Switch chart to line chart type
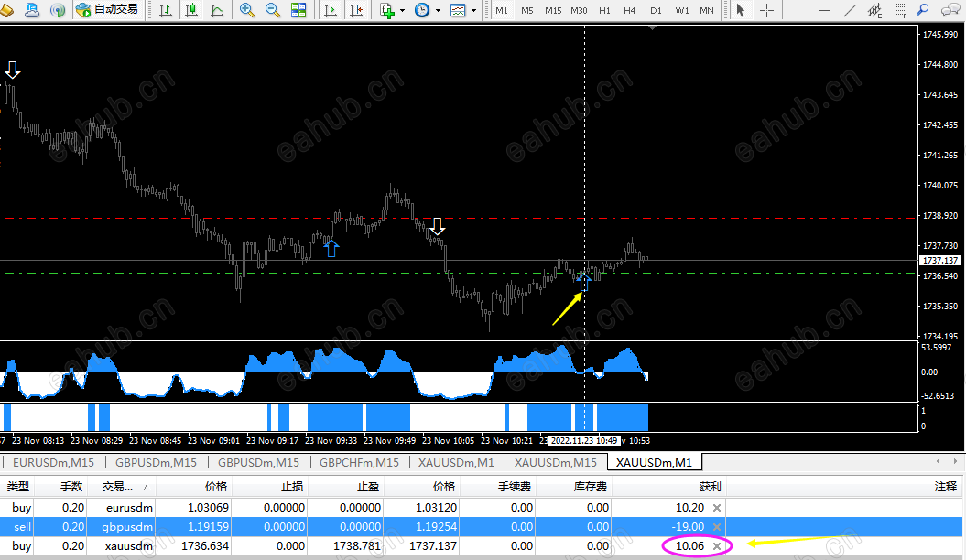Viewport: 966px width, 560px height. pos(217,10)
